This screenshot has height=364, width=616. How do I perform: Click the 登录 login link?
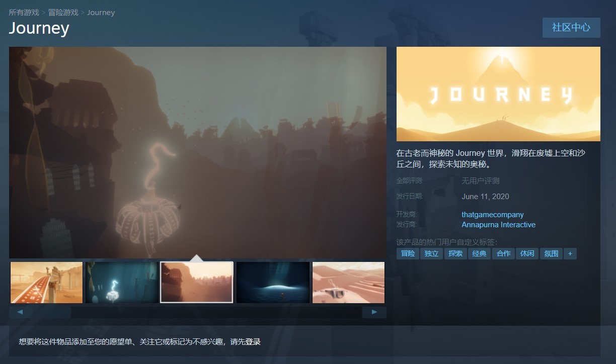[x=253, y=342]
